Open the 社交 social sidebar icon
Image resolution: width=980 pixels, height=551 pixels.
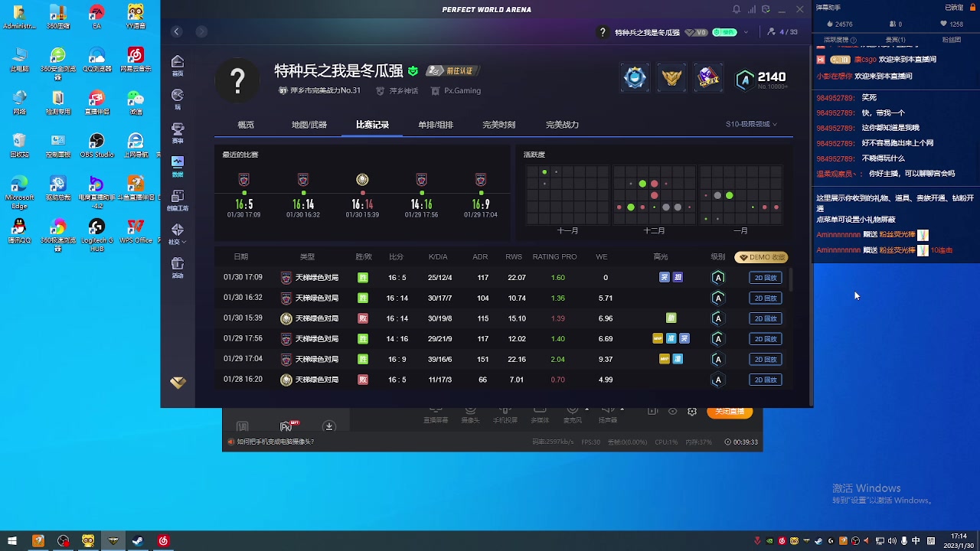pos(178,233)
